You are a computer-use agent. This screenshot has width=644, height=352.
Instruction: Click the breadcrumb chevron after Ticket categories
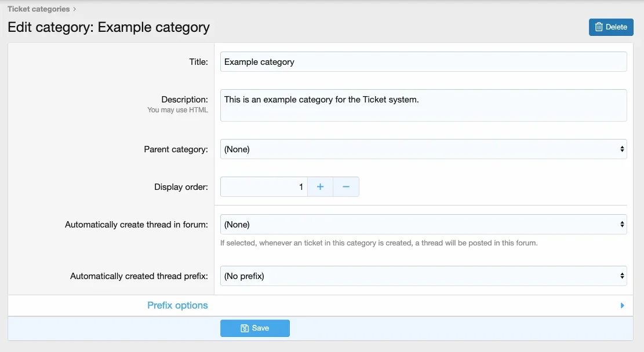coord(74,9)
